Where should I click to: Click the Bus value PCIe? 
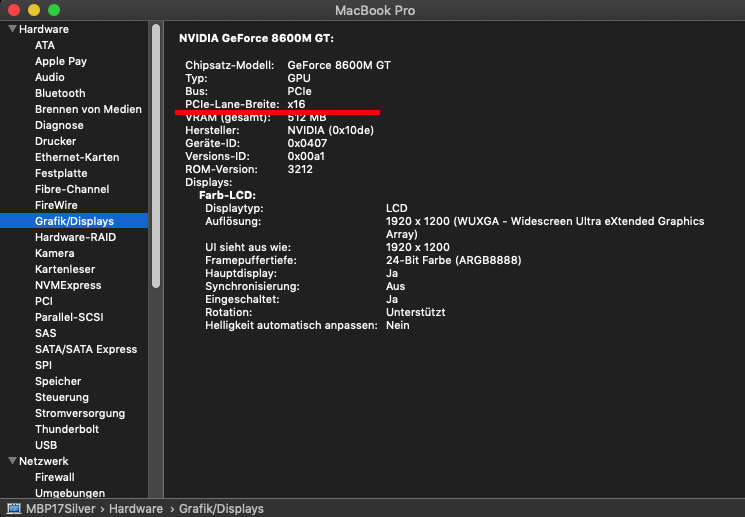299,91
